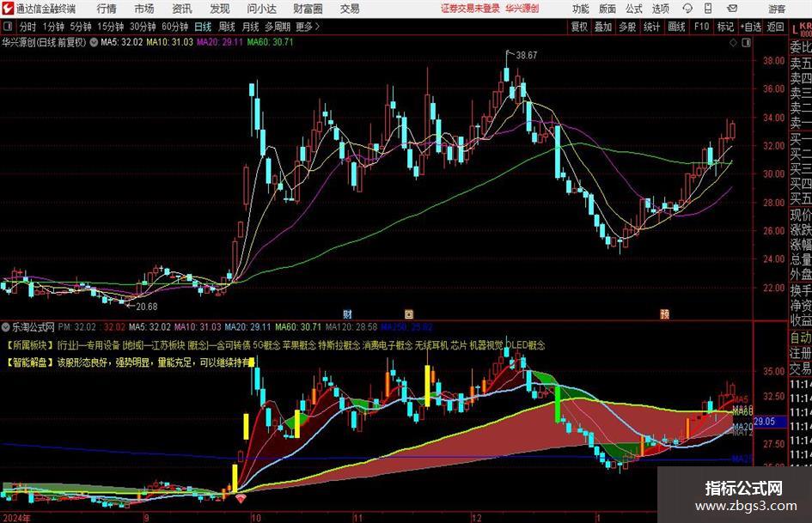Click the orange 回 marker on timeline
This screenshot has height=523, width=812.
pos(409,313)
